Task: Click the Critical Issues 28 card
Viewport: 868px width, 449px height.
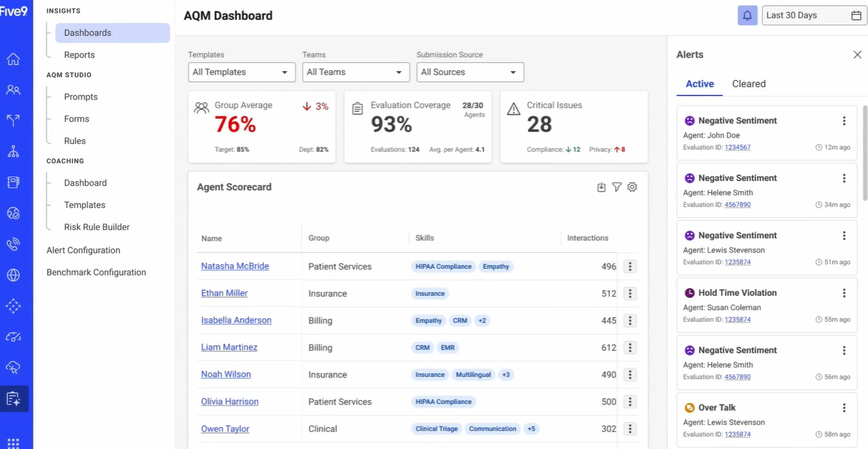Action: [x=574, y=127]
